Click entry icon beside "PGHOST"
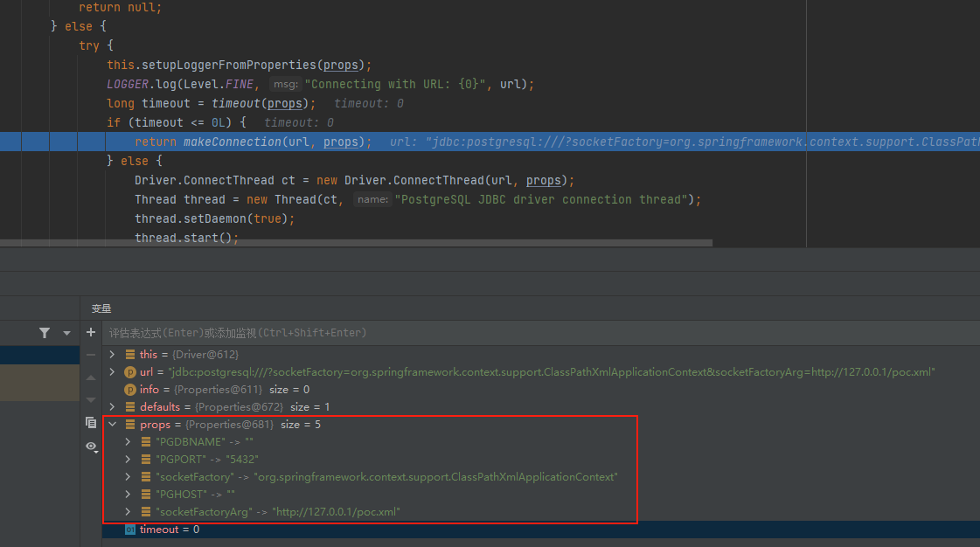The width and height of the screenshot is (980, 547). coord(146,494)
